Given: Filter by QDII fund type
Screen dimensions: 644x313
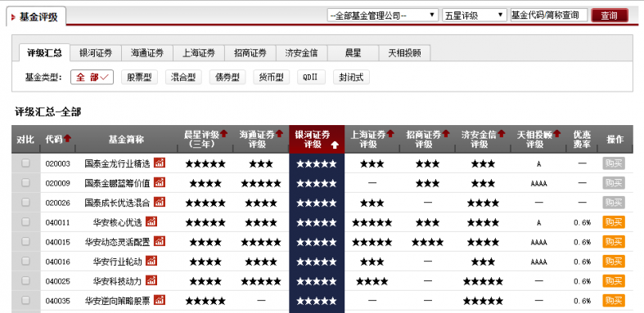Looking at the screenshot, I should pos(311,77).
